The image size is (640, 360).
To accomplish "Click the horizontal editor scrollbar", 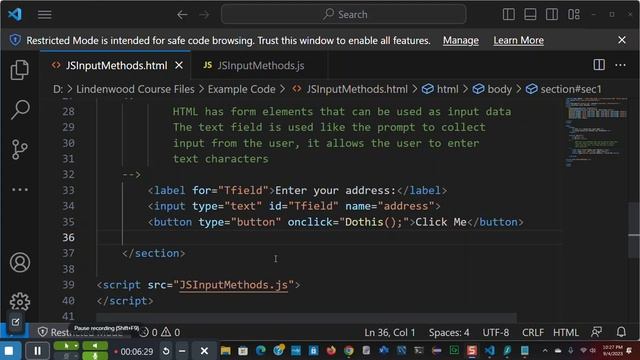I will tap(306, 318).
